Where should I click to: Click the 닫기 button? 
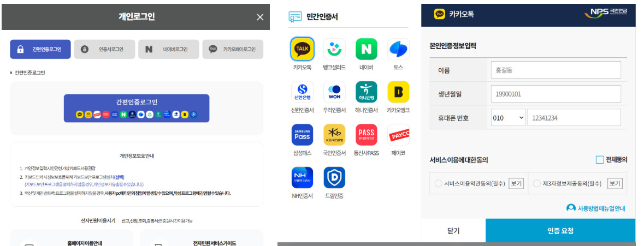(x=453, y=231)
